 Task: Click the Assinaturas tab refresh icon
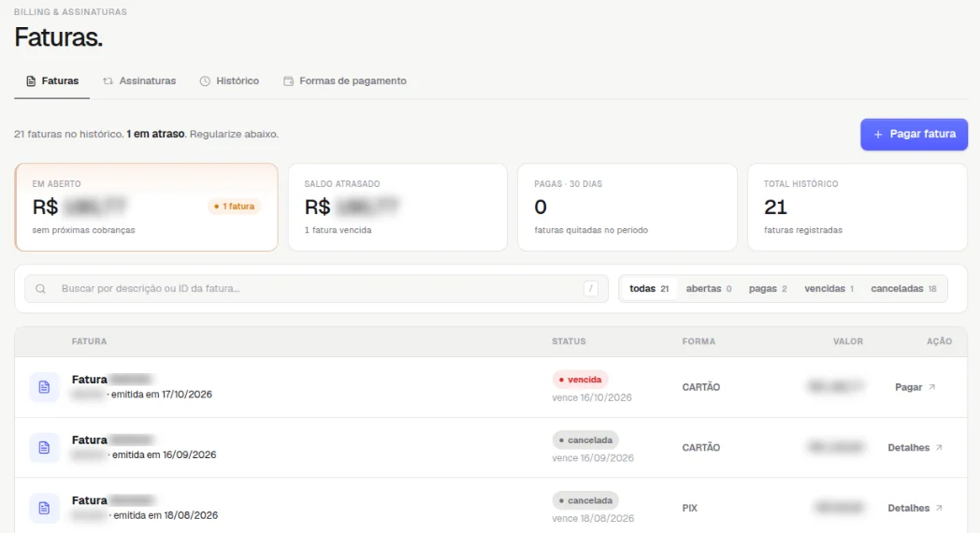[x=108, y=81]
